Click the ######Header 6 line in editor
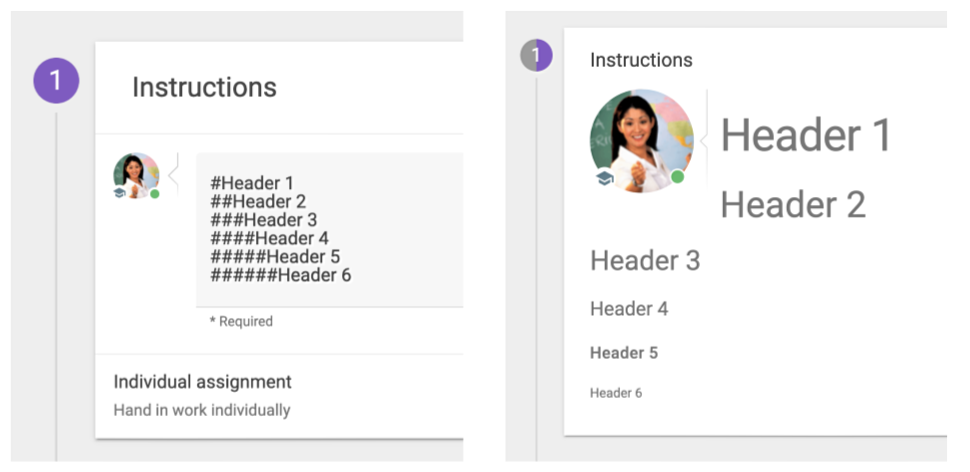The width and height of the screenshot is (970, 472). click(281, 275)
